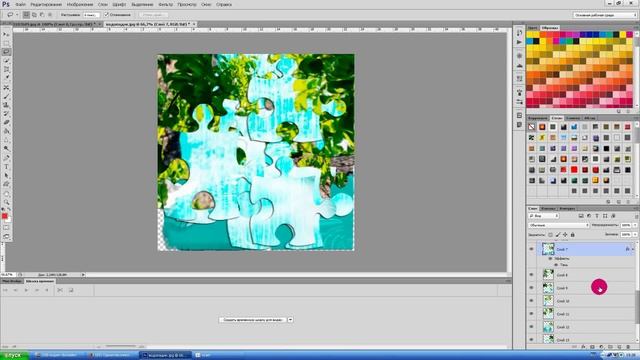
Task: Open the blend mode dropdown
Action: (558, 225)
